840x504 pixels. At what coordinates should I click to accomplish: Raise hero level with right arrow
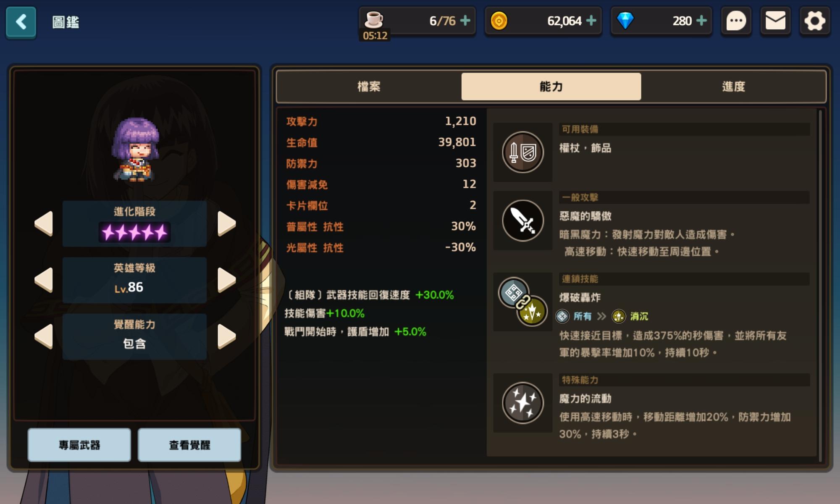[x=227, y=280]
